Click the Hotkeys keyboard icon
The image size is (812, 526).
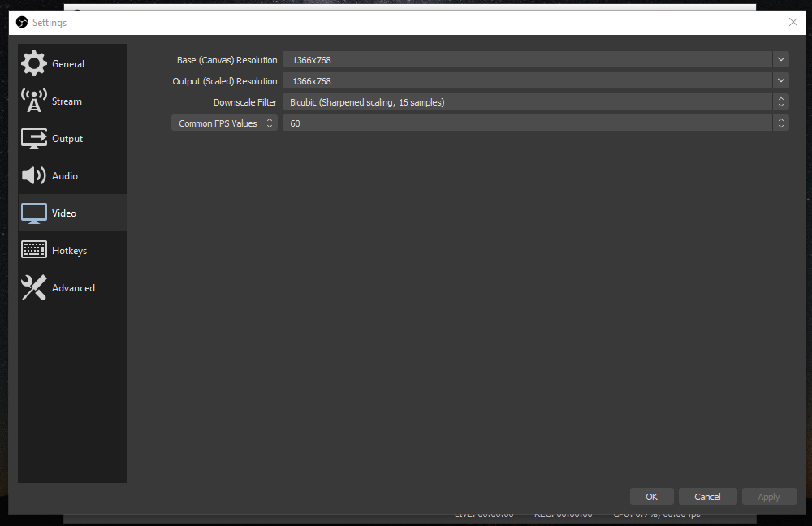34,251
